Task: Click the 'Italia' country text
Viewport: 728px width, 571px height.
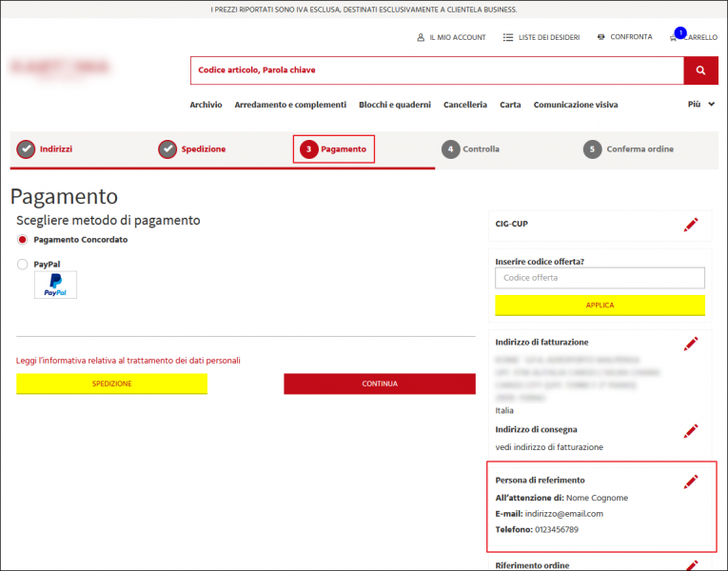Action: (504, 410)
